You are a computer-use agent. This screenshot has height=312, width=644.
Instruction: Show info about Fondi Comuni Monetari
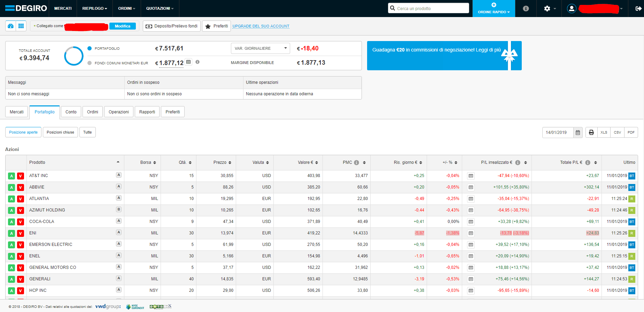(x=197, y=62)
